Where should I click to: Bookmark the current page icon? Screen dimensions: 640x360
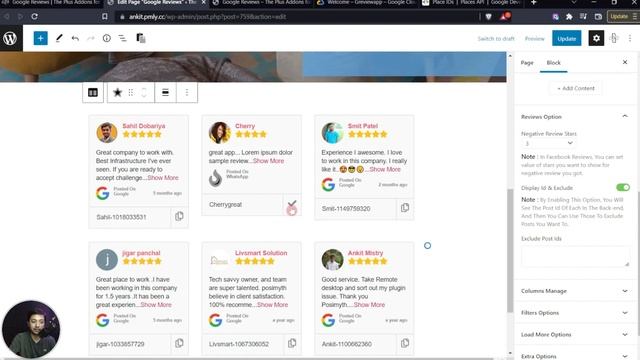104,16
